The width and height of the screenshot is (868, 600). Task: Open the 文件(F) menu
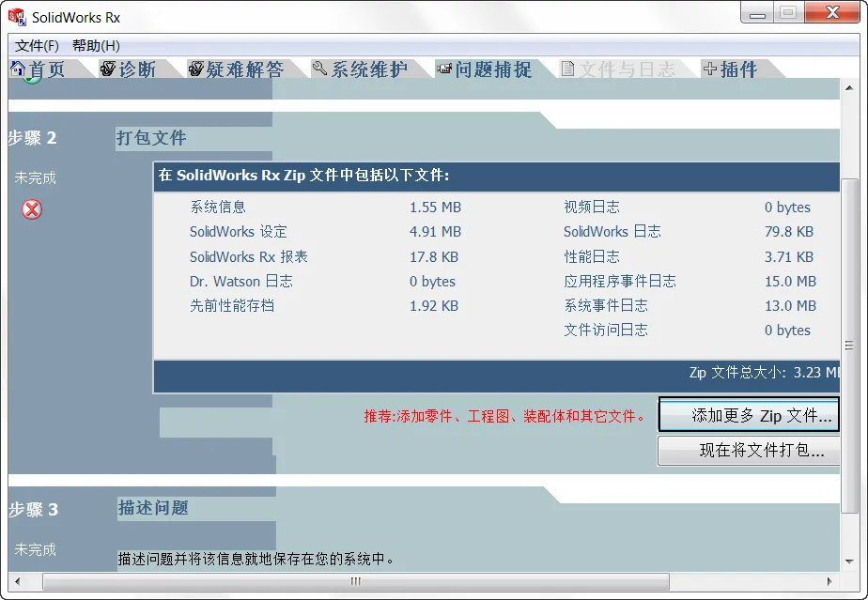(x=37, y=45)
